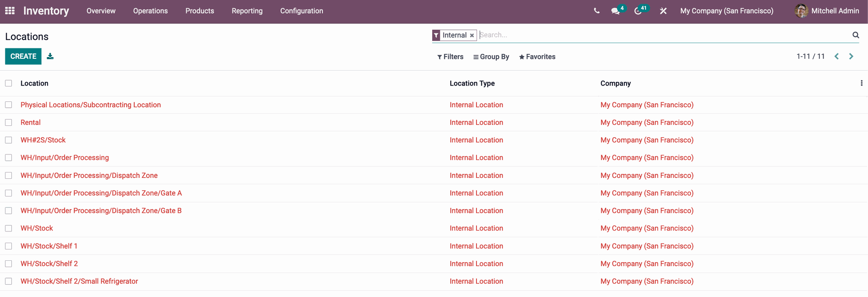Viewport: 868px width, 297px height.
Task: Open the WH#2S/Stock location
Action: tap(43, 140)
